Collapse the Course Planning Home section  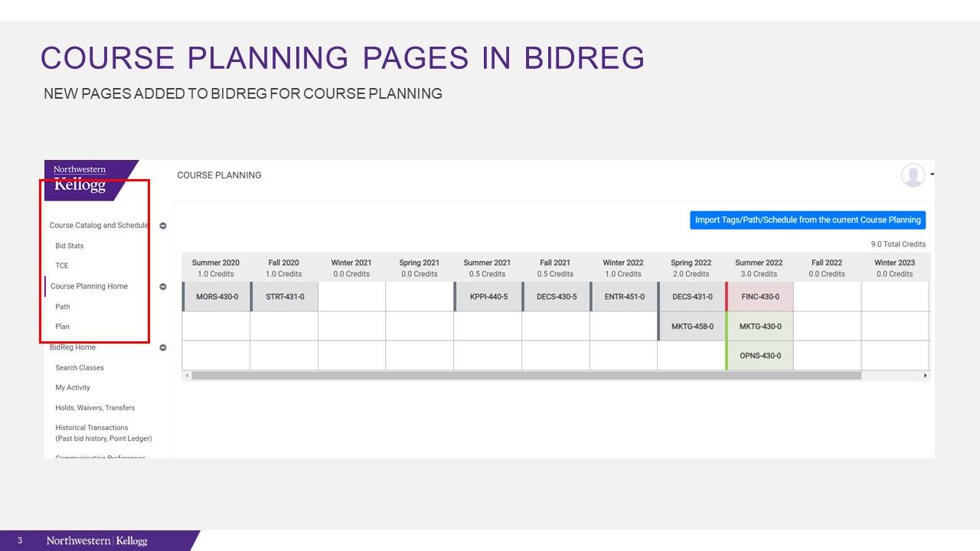[163, 287]
